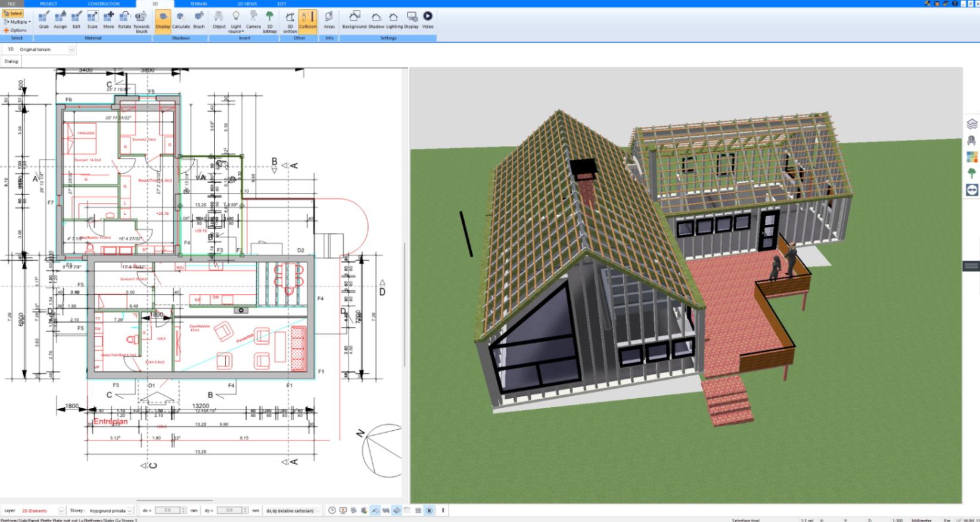Click the 3D ribbon tab

155,4
